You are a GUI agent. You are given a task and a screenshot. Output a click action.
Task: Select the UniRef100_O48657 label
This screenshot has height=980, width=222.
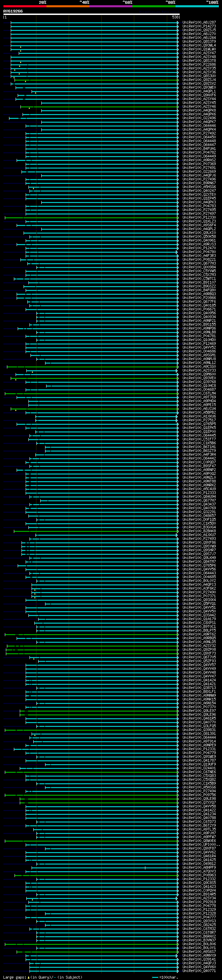(x=199, y=516)
